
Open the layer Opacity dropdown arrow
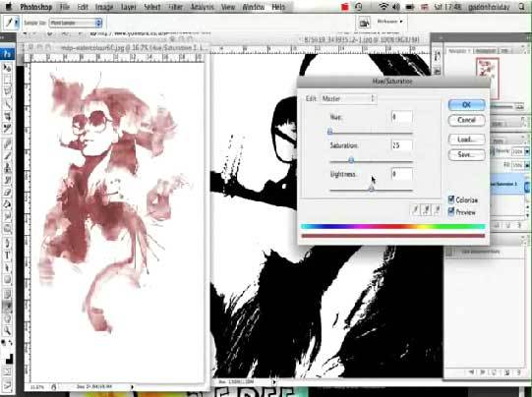click(x=526, y=151)
